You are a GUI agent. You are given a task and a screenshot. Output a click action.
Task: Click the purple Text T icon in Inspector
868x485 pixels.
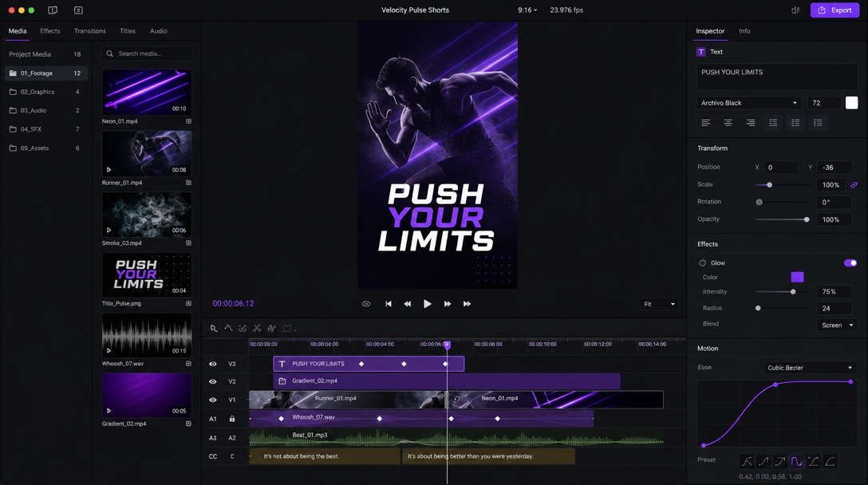700,52
